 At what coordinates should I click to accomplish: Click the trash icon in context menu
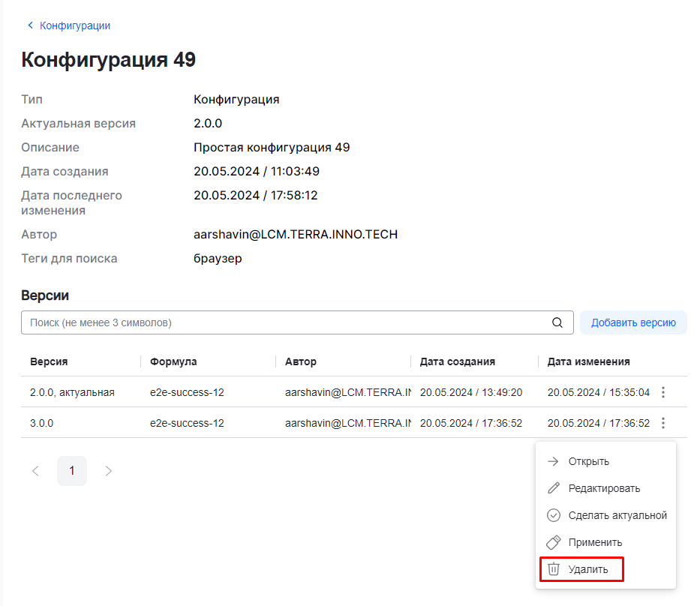pyautogui.click(x=554, y=569)
